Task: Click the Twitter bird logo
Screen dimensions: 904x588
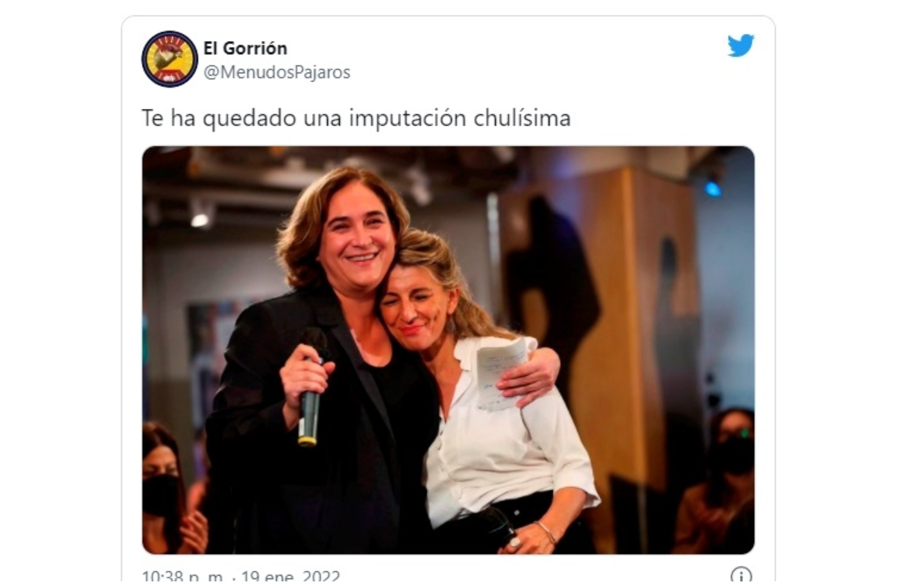Action: 741,46
